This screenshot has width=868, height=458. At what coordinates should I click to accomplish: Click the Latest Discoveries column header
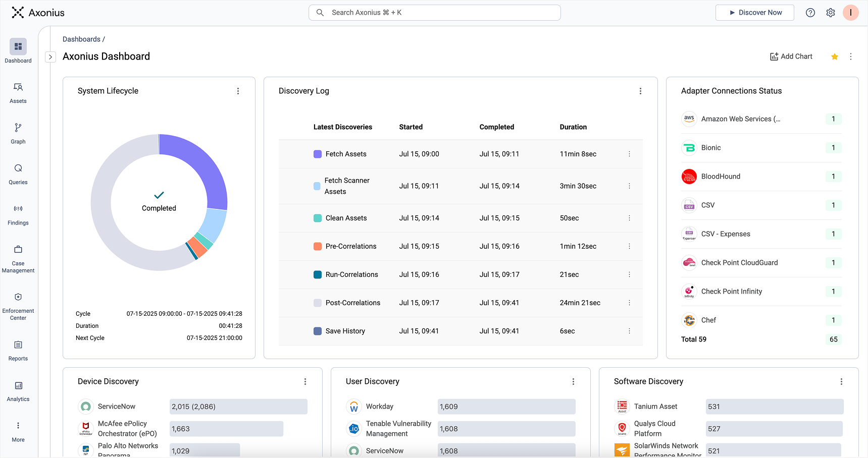click(x=343, y=127)
